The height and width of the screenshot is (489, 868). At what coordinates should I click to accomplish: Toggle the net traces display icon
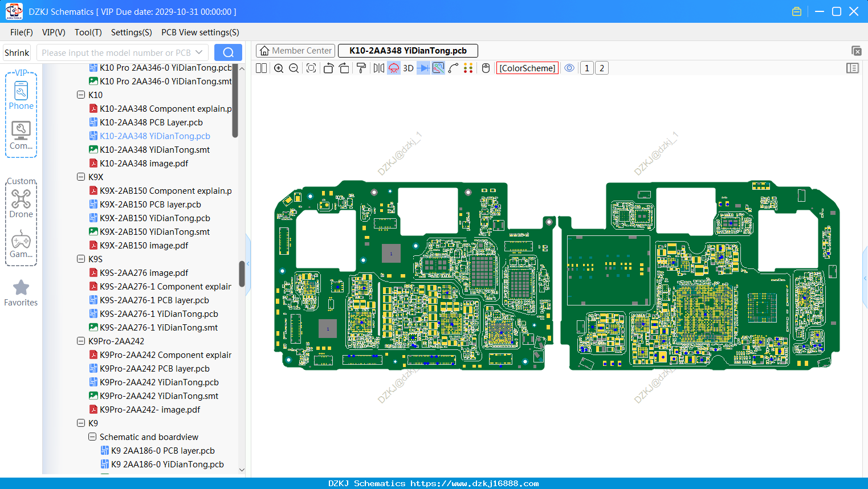[438, 68]
